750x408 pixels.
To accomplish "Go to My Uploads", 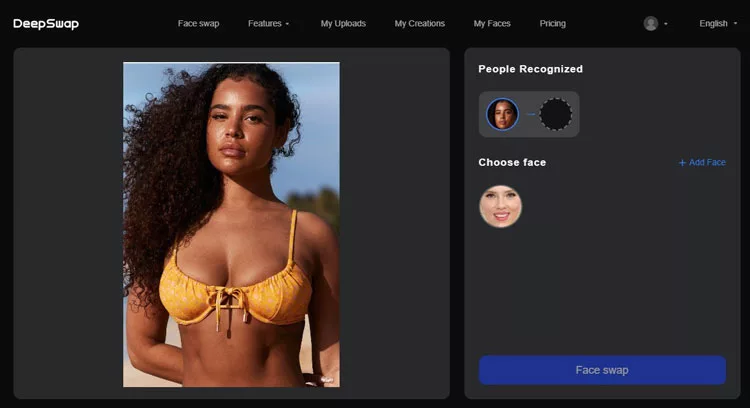I will (x=343, y=23).
